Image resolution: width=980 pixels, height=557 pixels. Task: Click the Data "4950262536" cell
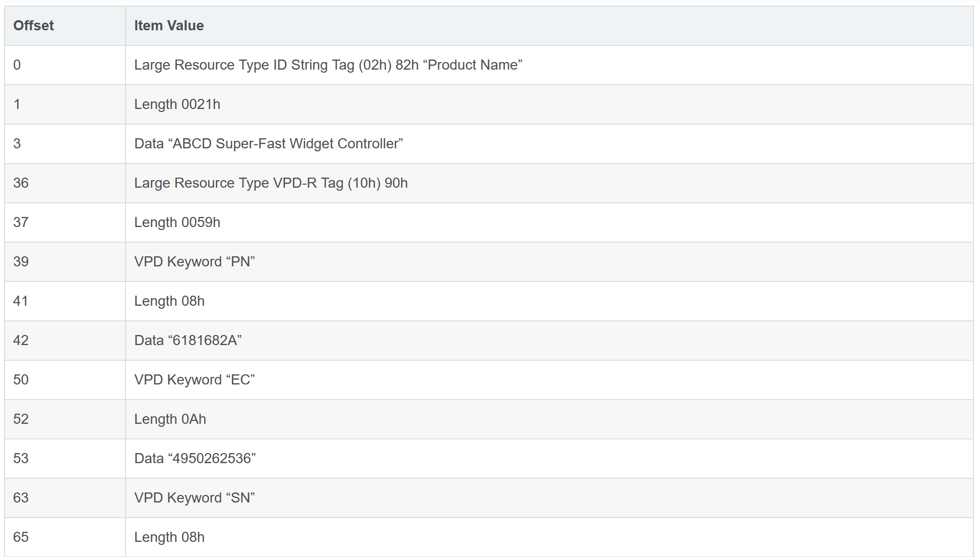195,459
